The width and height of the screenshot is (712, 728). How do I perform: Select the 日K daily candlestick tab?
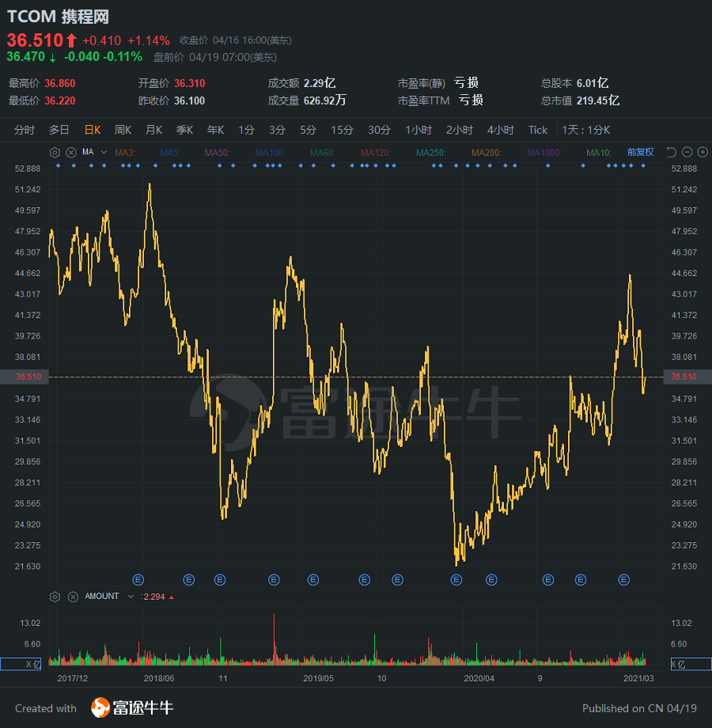click(x=93, y=130)
